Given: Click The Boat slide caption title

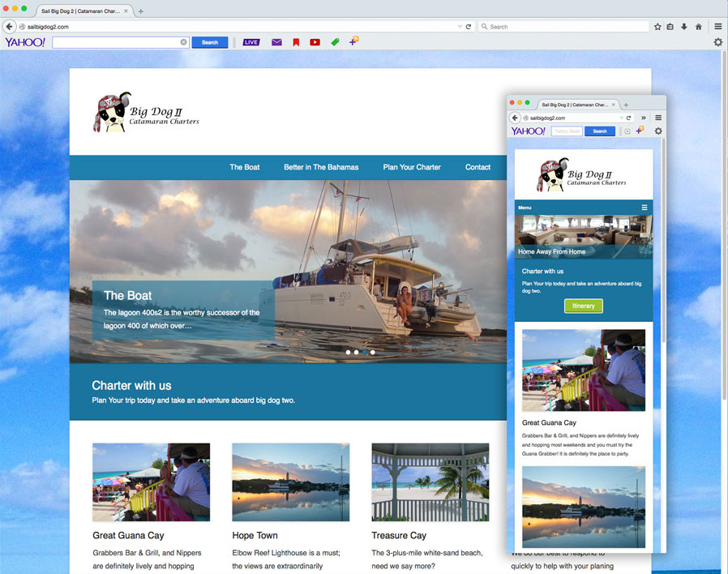Looking at the screenshot, I should tap(127, 296).
